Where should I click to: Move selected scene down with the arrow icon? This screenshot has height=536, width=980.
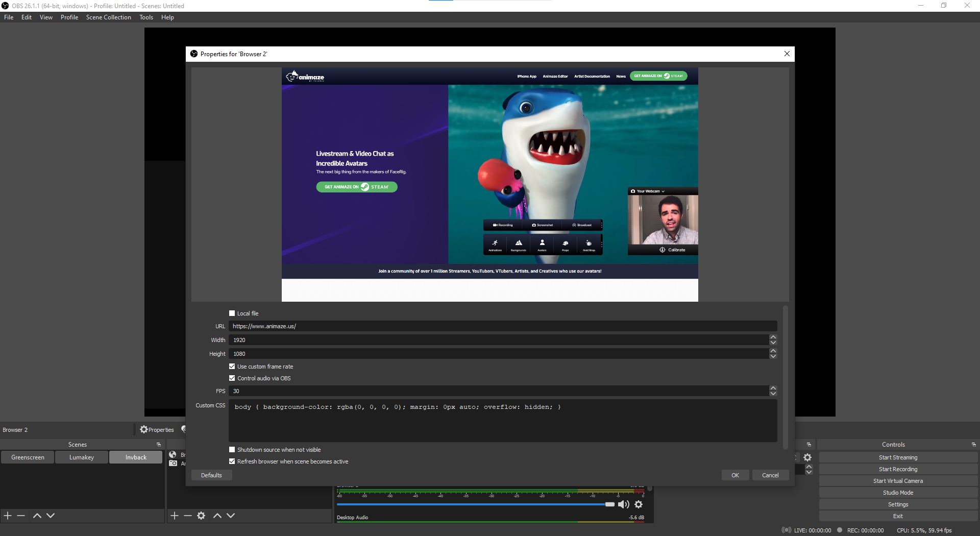tap(51, 516)
